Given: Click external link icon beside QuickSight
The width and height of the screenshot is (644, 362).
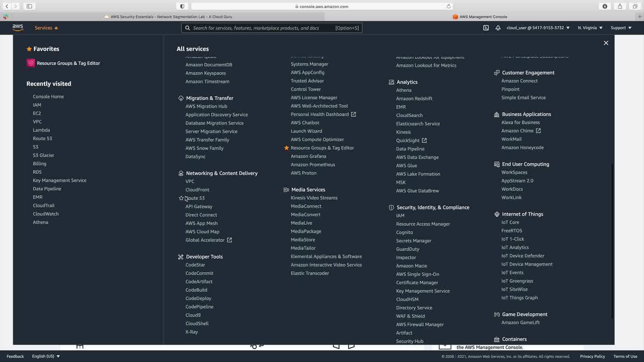Looking at the screenshot, I should 424,141.
